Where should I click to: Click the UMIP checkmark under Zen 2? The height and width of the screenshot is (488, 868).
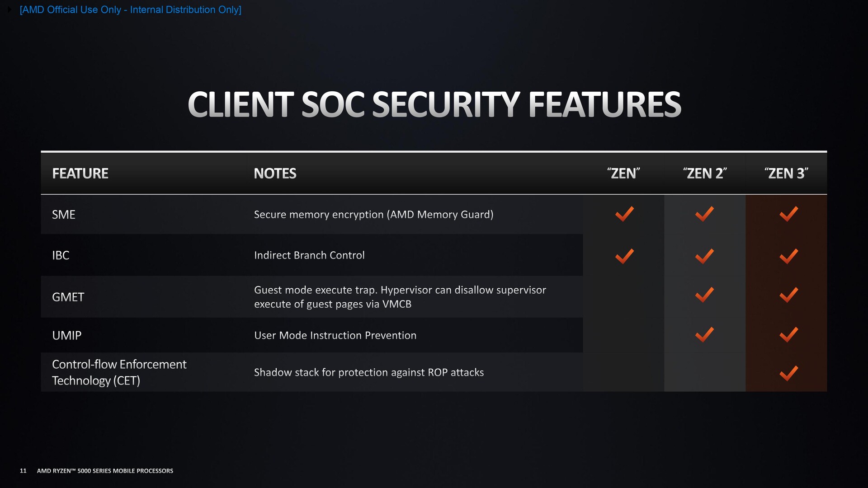(704, 334)
